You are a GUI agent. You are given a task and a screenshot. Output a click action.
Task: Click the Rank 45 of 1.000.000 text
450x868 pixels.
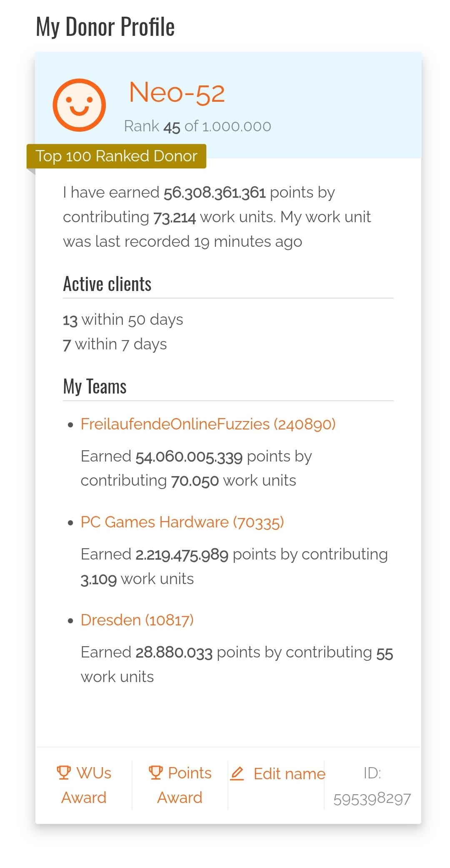point(197,126)
